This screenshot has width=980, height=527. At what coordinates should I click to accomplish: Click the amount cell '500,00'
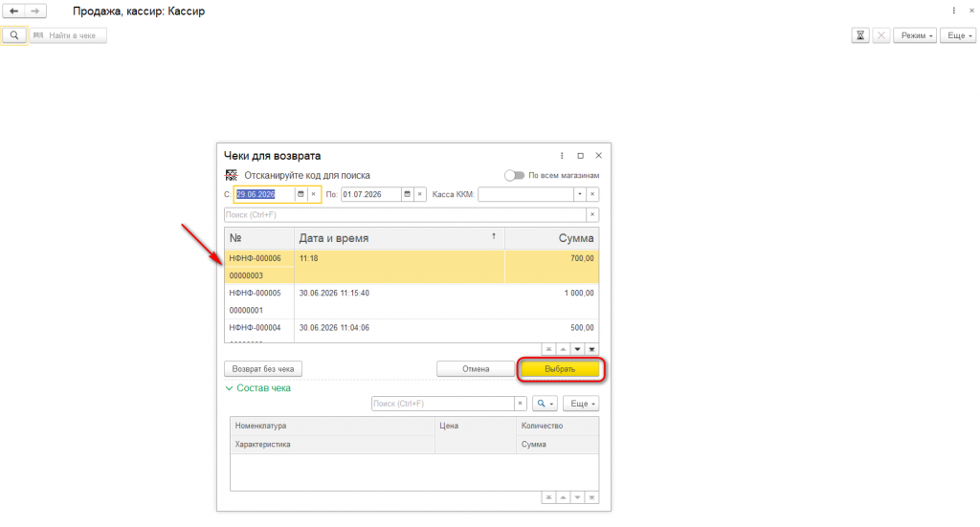(582, 328)
